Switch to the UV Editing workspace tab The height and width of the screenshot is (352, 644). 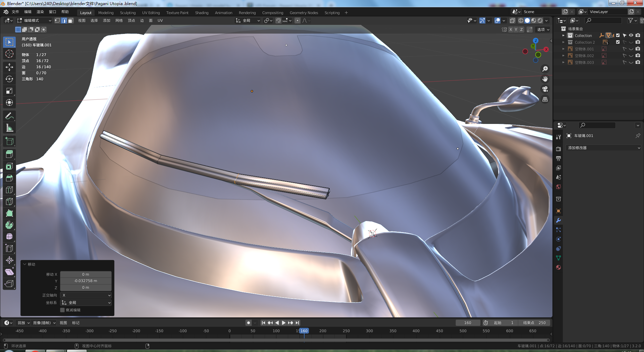pyautogui.click(x=151, y=13)
